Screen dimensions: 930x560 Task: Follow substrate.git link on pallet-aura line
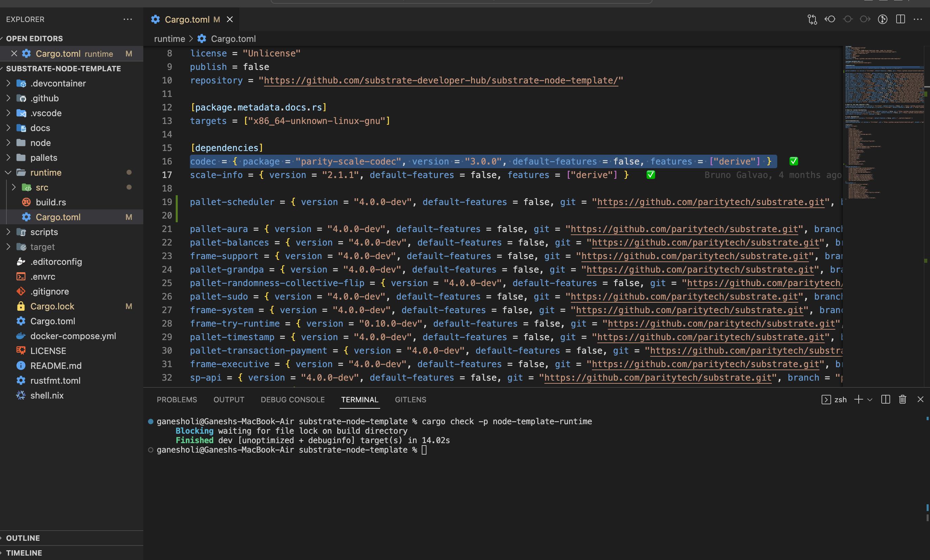coord(684,229)
